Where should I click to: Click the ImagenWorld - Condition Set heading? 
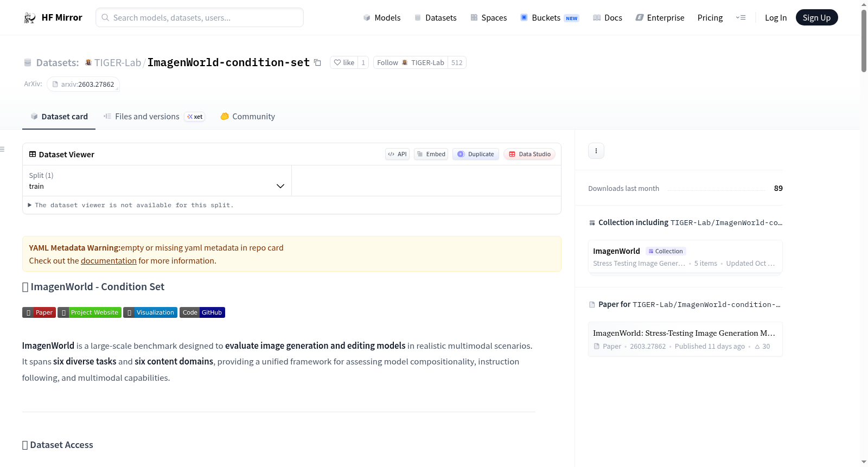[93, 287]
